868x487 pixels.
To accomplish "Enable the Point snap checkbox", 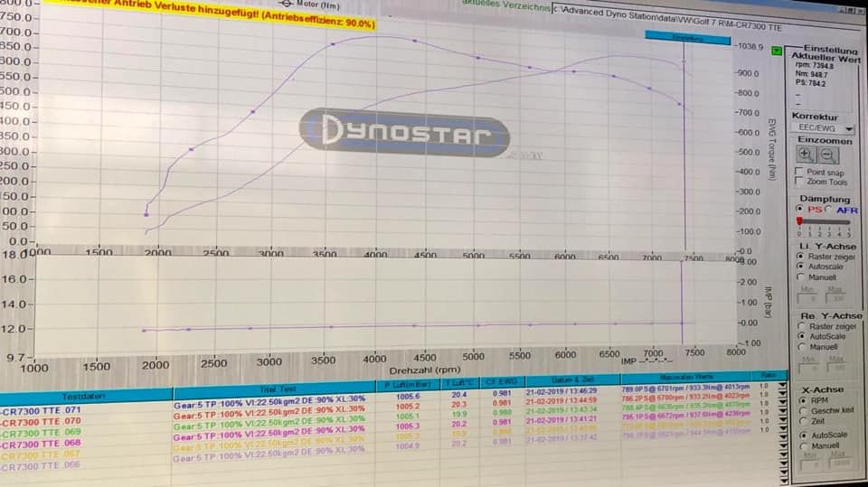I will pos(799,171).
